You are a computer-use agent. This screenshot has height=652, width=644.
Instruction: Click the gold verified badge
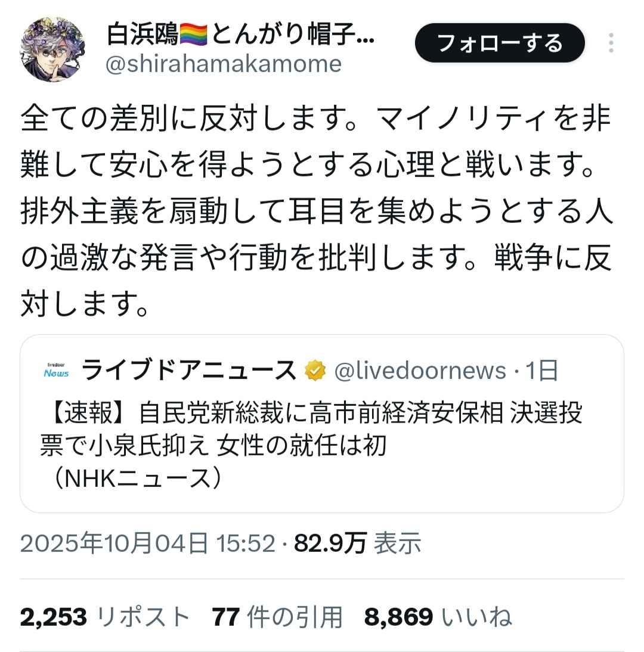click(315, 370)
